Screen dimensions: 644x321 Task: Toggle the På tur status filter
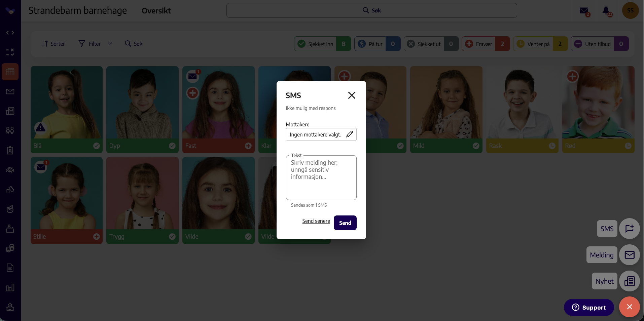click(x=377, y=44)
